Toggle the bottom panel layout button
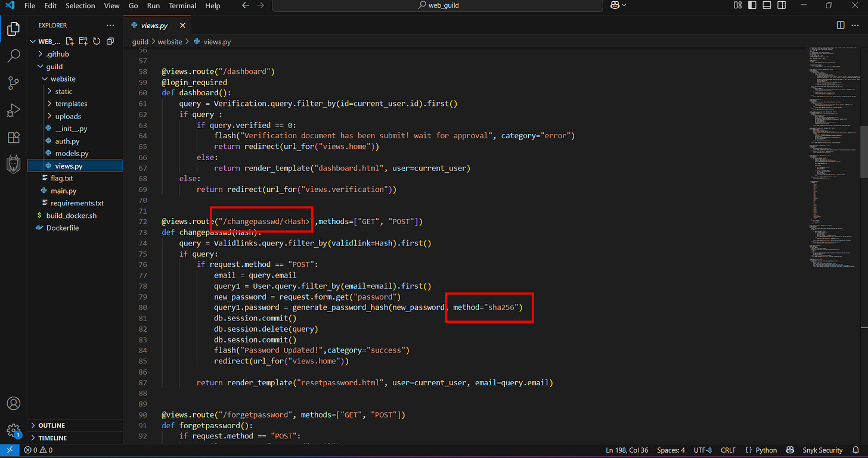The image size is (868, 458). (x=766, y=5)
